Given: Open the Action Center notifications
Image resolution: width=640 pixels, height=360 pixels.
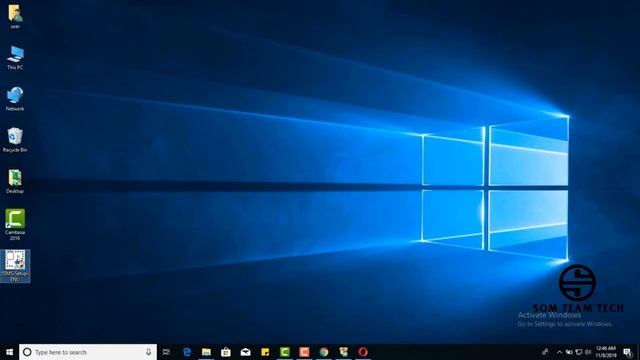Looking at the screenshot, I should tap(627, 352).
